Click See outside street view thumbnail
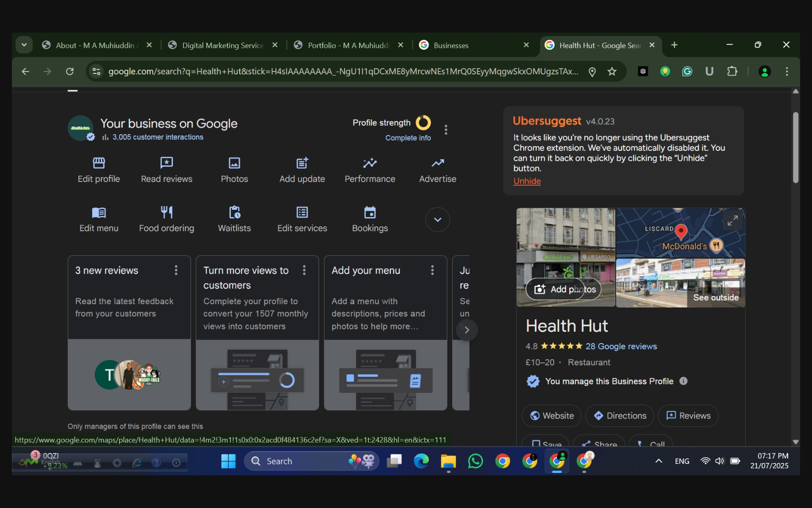The height and width of the screenshot is (508, 812). [x=680, y=283]
